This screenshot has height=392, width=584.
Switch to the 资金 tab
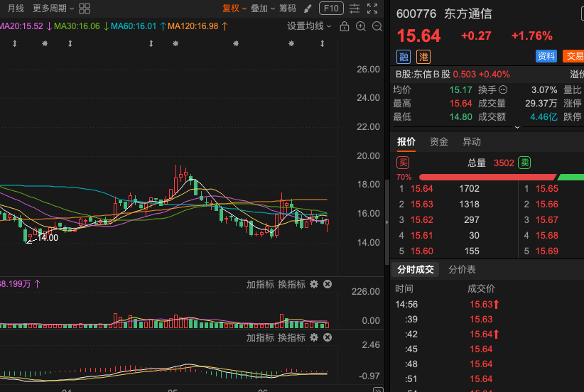click(439, 142)
